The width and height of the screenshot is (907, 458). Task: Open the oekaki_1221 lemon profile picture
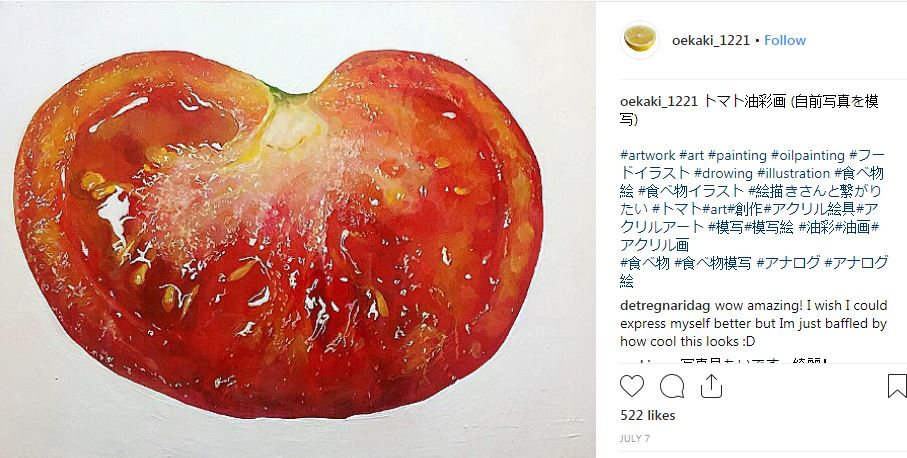(x=640, y=40)
